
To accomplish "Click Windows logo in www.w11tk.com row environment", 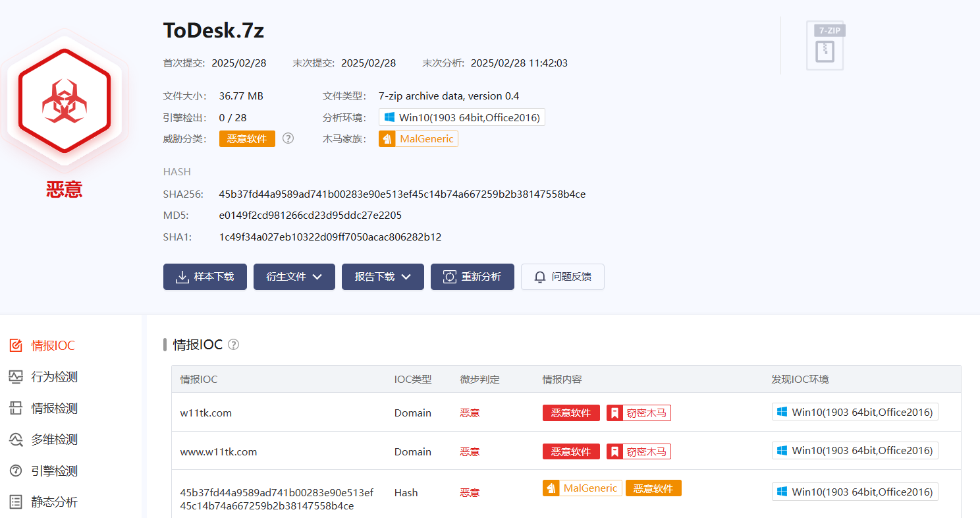I will click(782, 451).
